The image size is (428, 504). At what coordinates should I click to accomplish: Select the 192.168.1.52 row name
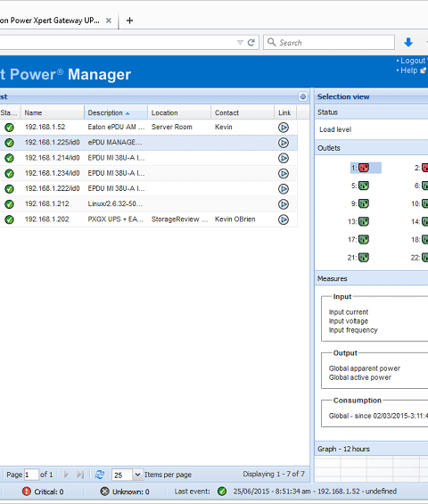tap(45, 127)
